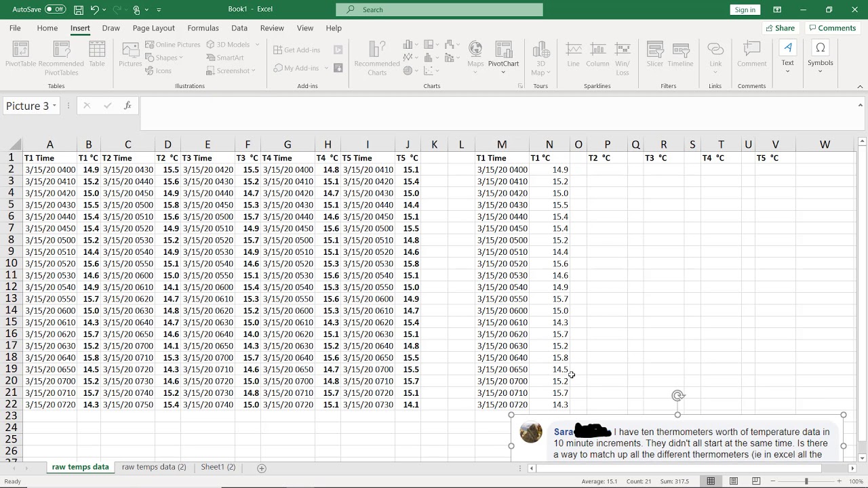Click the Page Layout view icon
The height and width of the screenshot is (488, 868).
tap(734, 481)
